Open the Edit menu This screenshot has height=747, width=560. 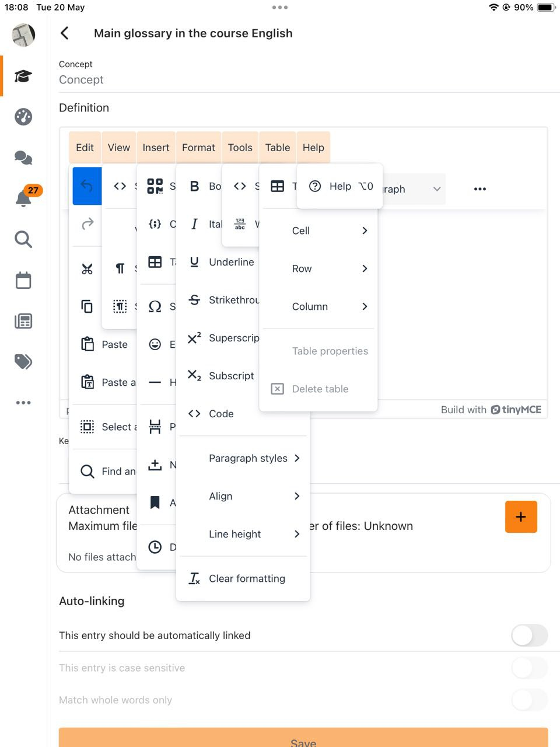(x=85, y=148)
